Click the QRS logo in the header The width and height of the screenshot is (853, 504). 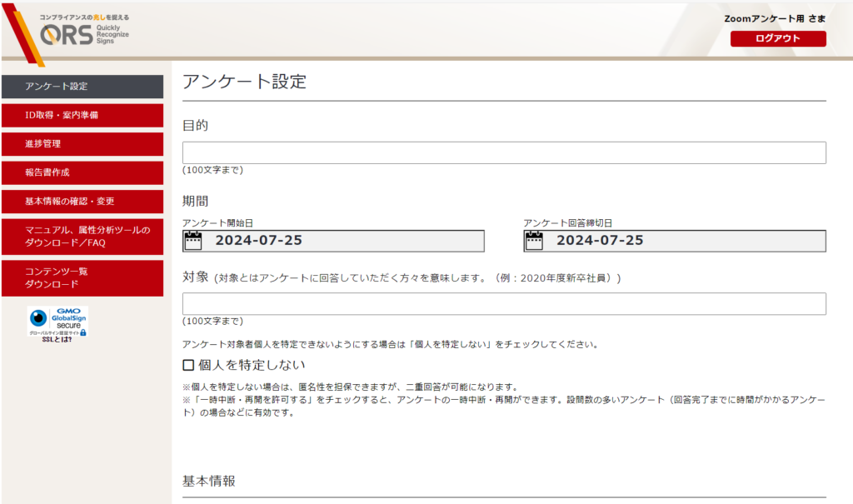[x=71, y=33]
